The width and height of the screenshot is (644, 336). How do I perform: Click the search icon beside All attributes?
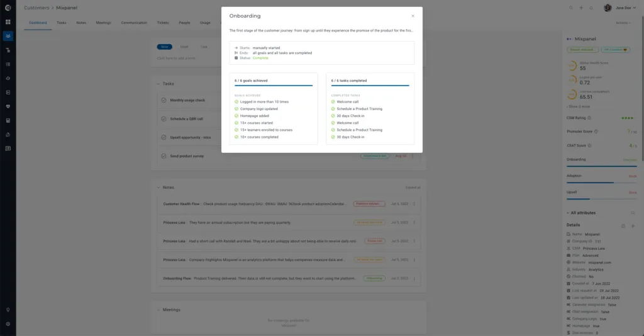tap(633, 213)
